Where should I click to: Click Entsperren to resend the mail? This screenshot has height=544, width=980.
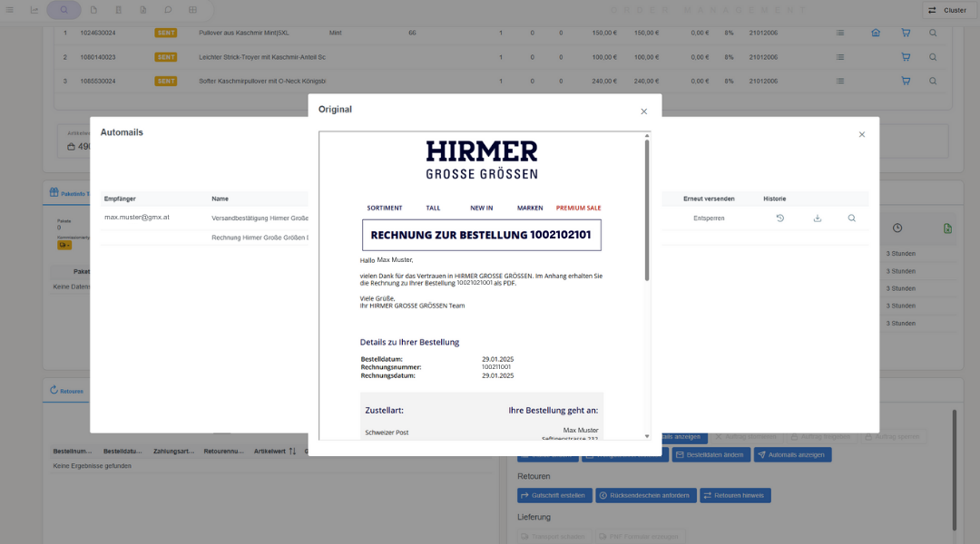tap(709, 218)
